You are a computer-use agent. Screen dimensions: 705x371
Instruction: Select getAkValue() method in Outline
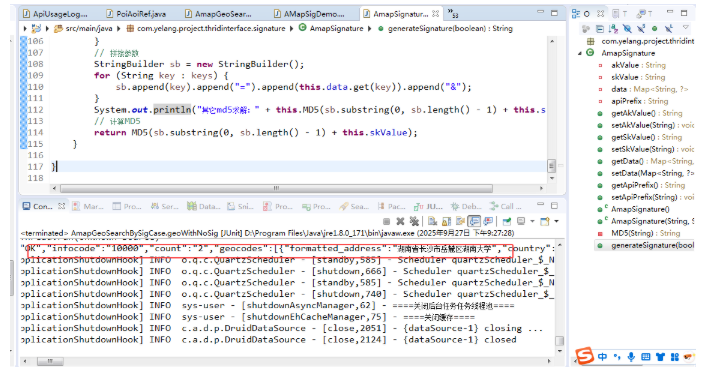646,113
